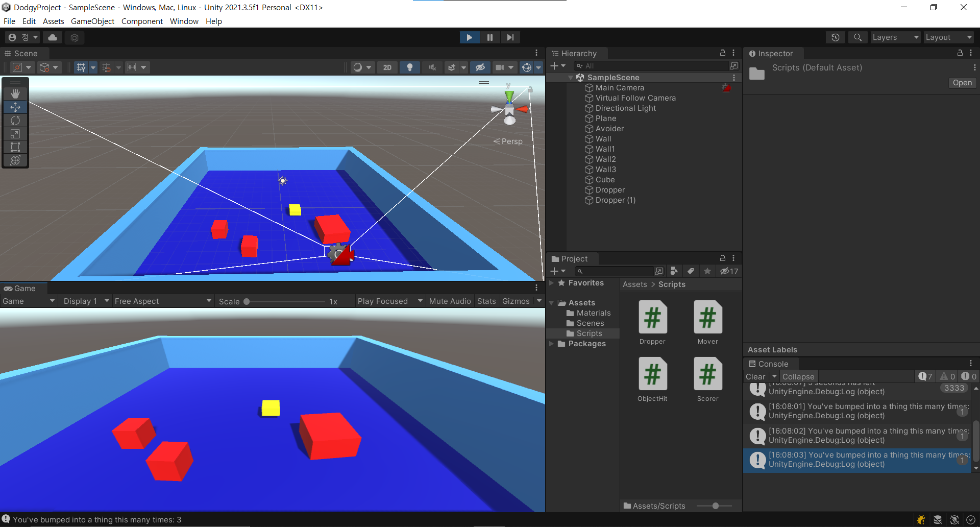Click the Pause button

pos(489,37)
